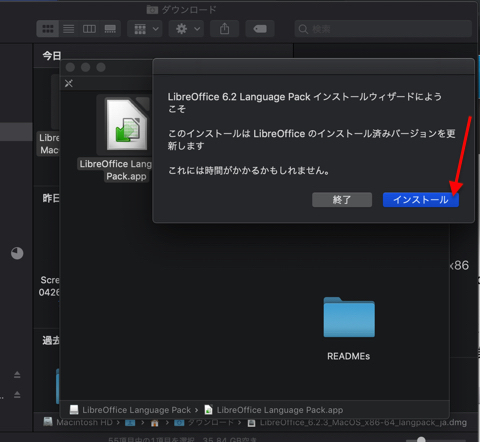Switch Finder to column view
This screenshot has height=442, width=480.
(x=89, y=29)
